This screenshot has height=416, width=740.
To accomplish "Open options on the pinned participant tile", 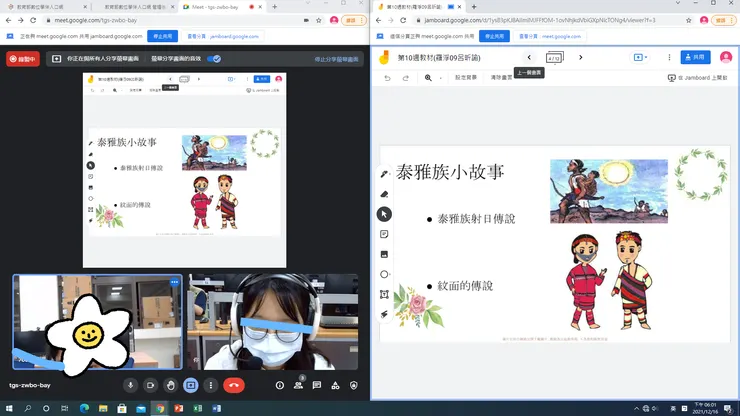I will 174,282.
